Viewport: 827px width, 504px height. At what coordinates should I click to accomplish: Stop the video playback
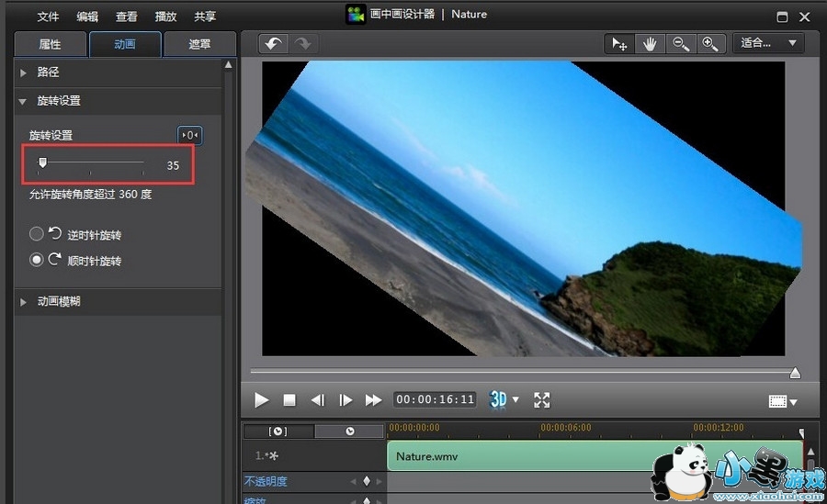pos(289,400)
